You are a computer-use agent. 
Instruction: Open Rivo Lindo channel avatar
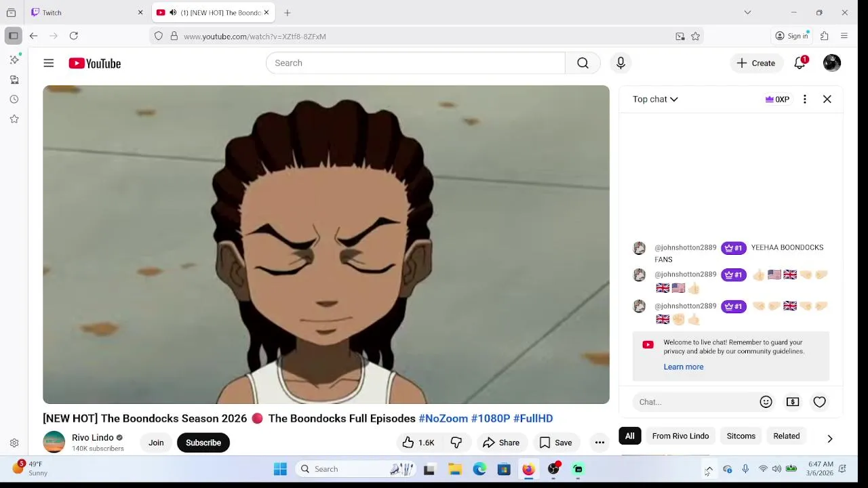click(x=54, y=443)
